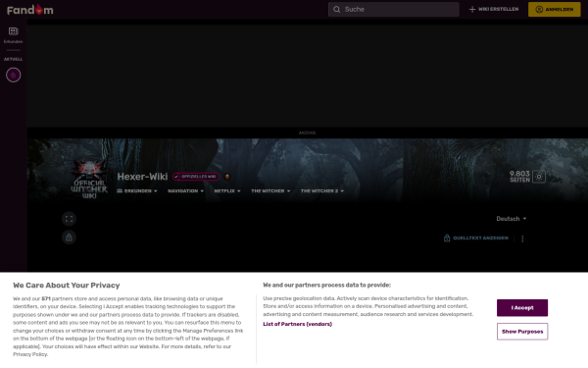Click Show Purposes button

[522, 332]
